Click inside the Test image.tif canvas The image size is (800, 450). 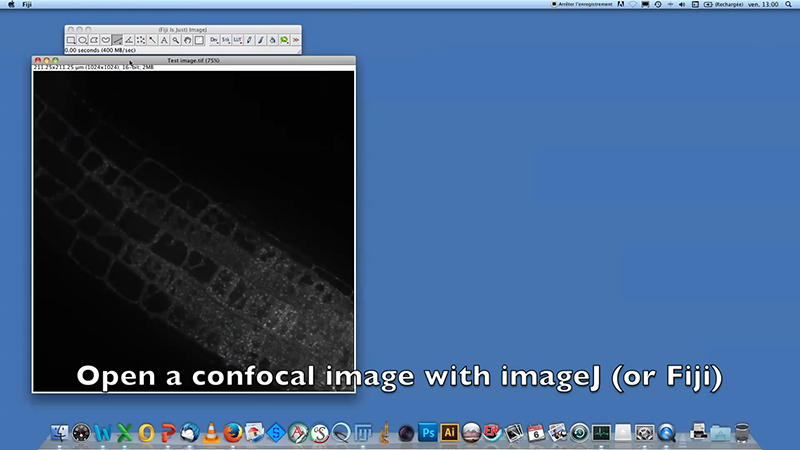tap(194, 231)
